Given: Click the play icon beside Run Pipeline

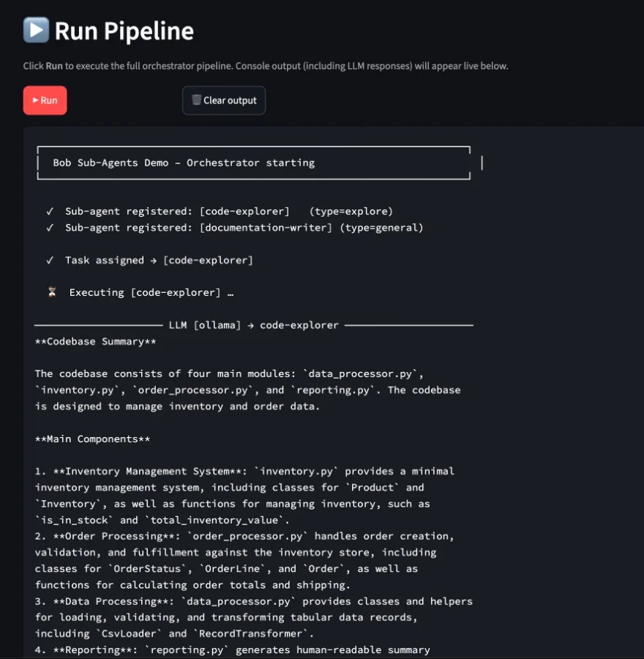Looking at the screenshot, I should point(36,30).
